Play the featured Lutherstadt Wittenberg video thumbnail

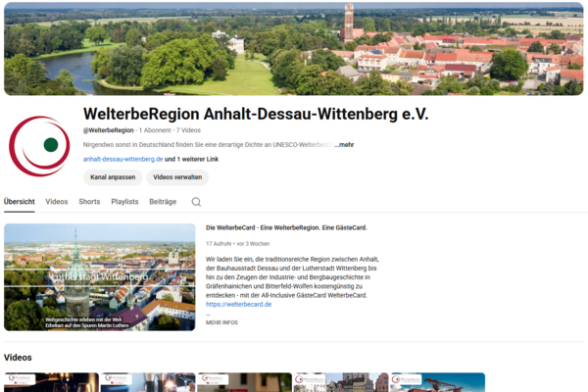tap(100, 277)
